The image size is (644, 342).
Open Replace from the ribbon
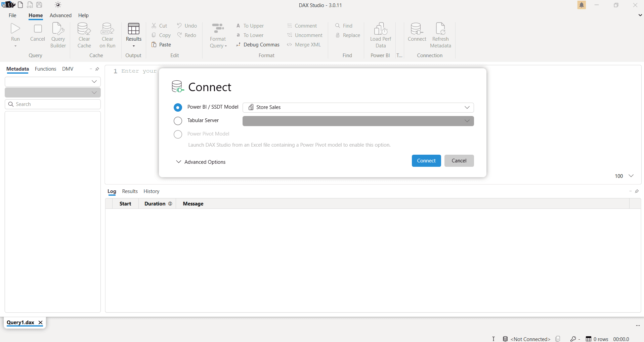(x=348, y=35)
